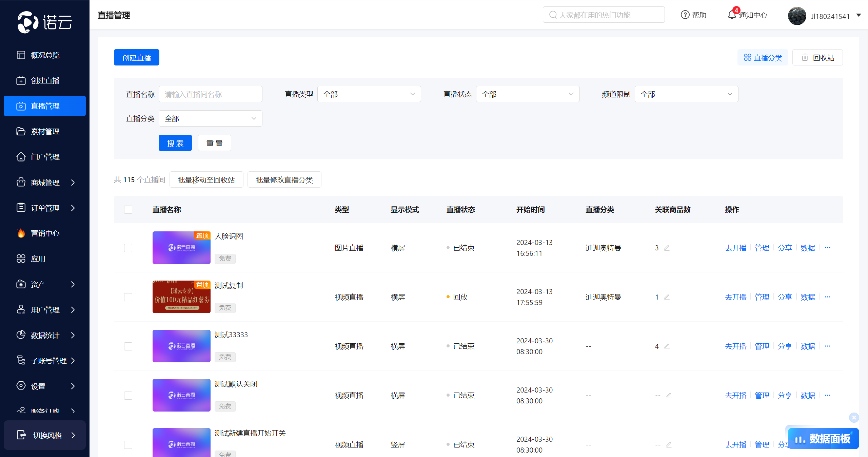The width and height of the screenshot is (868, 457).
Task: Click the 重置 button
Action: point(214,143)
